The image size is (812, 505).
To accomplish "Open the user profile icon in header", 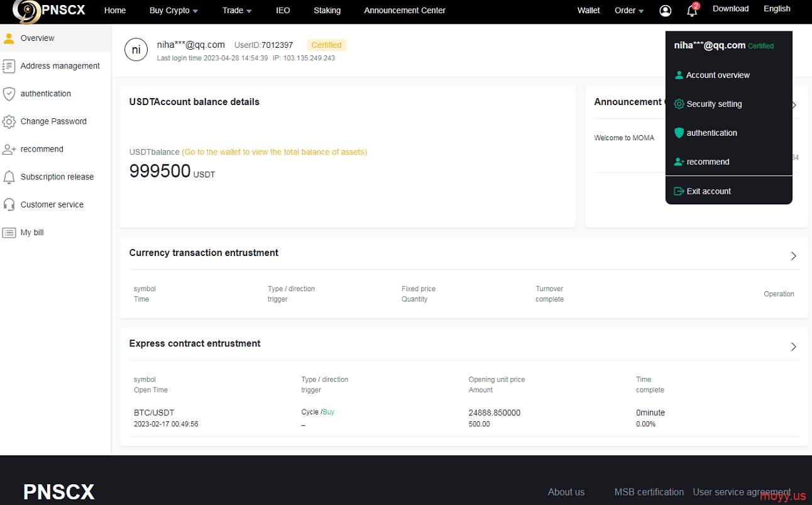I will (666, 11).
